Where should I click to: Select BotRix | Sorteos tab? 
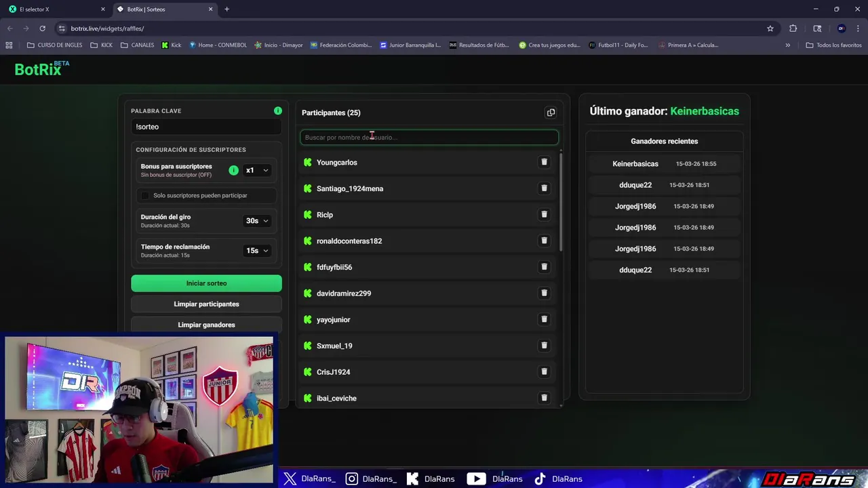coord(164,9)
